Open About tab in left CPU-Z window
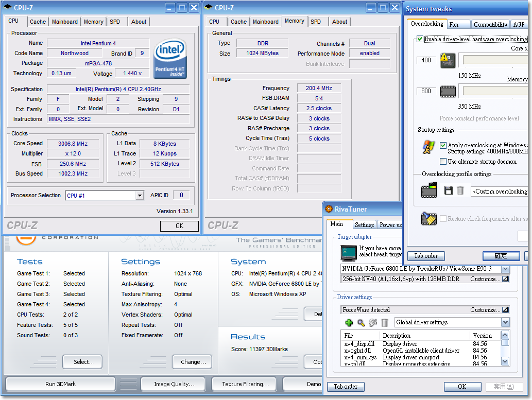This screenshot has height=400, width=532. click(x=139, y=22)
